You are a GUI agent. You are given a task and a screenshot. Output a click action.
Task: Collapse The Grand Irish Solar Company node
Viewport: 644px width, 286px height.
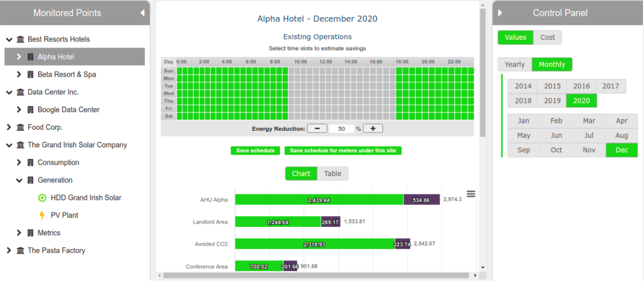point(8,145)
